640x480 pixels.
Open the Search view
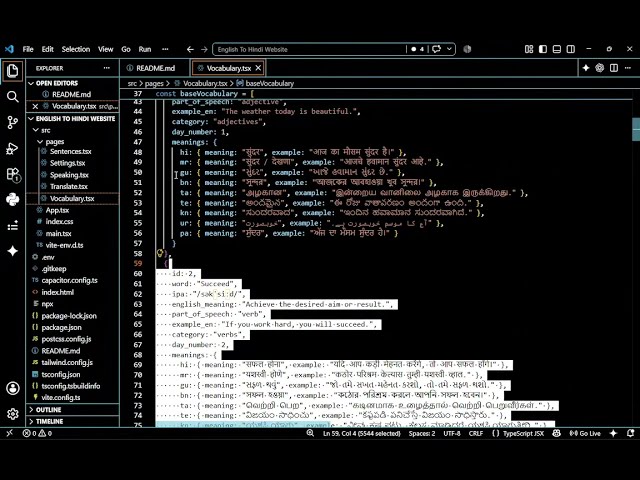pyautogui.click(x=13, y=97)
